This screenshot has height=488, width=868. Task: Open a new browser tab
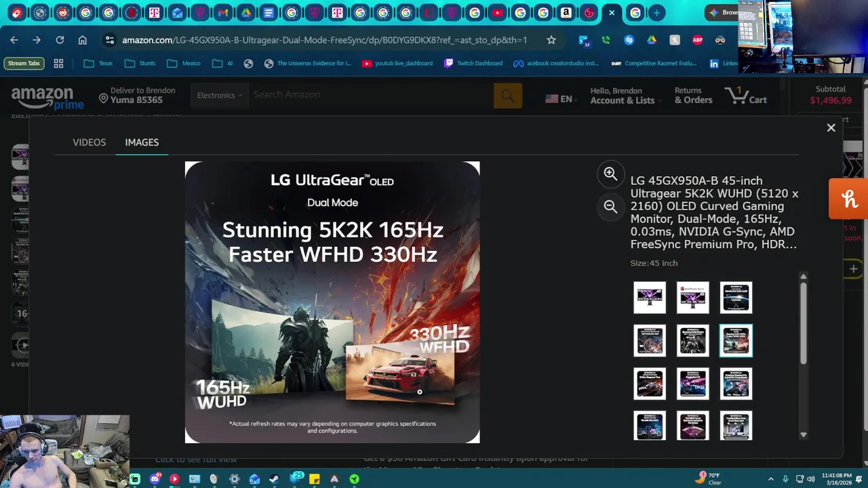pos(656,12)
